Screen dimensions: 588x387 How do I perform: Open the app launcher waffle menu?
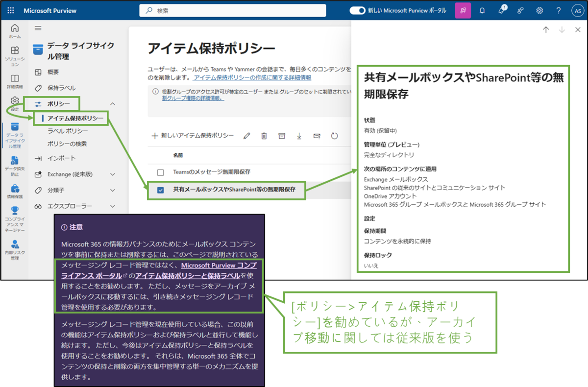point(11,10)
